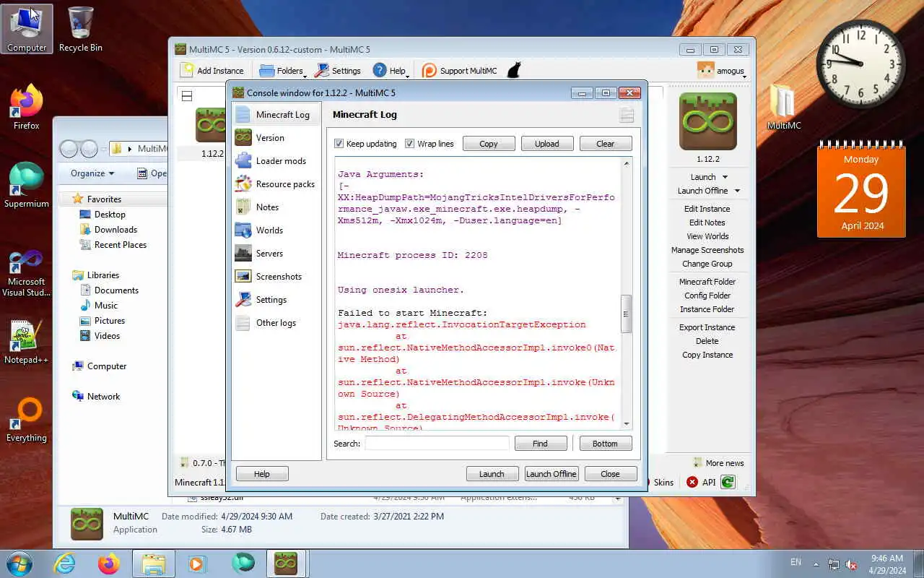Click the Servers page icon
Screen dimensions: 924x578
[x=243, y=253]
